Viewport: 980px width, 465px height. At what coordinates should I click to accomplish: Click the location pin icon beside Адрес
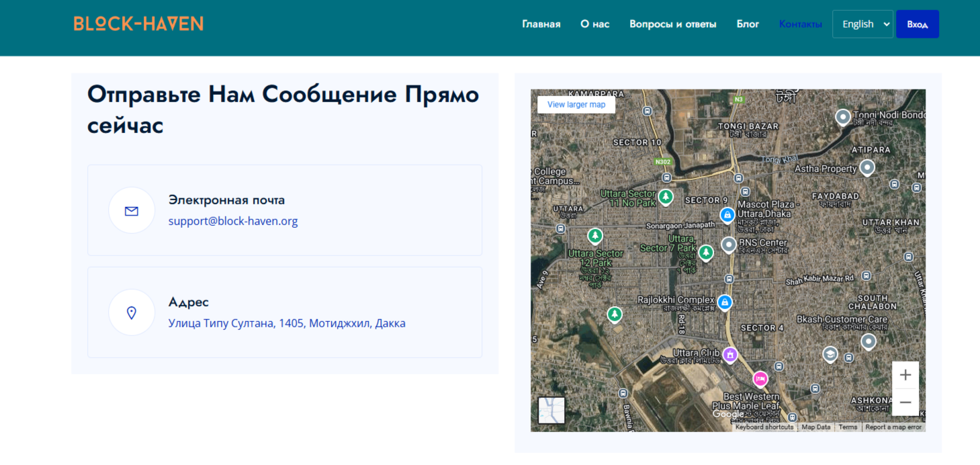132,312
